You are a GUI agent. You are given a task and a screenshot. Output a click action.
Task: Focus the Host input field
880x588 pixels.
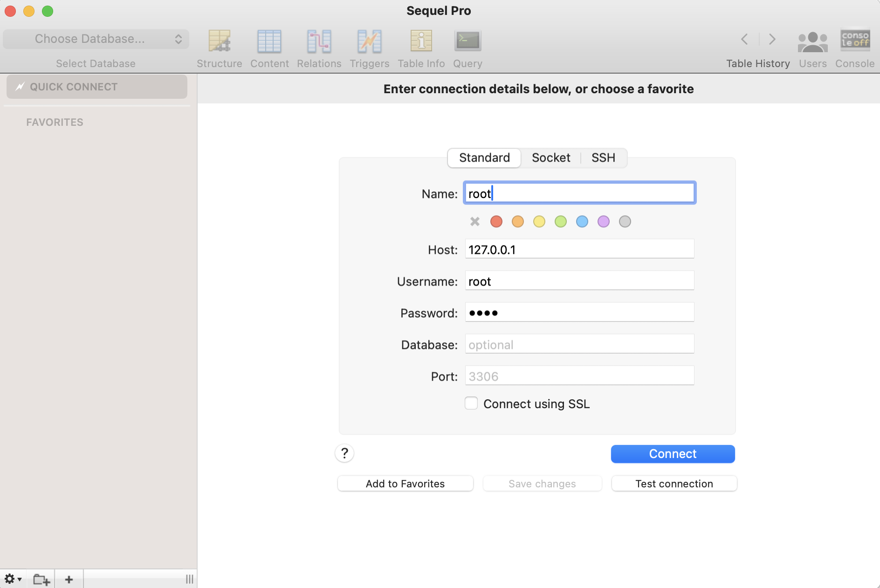click(x=579, y=249)
